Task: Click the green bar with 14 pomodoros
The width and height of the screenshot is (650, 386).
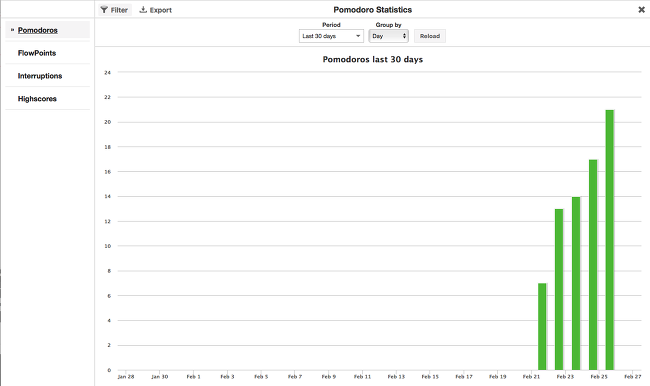Action: 576,283
